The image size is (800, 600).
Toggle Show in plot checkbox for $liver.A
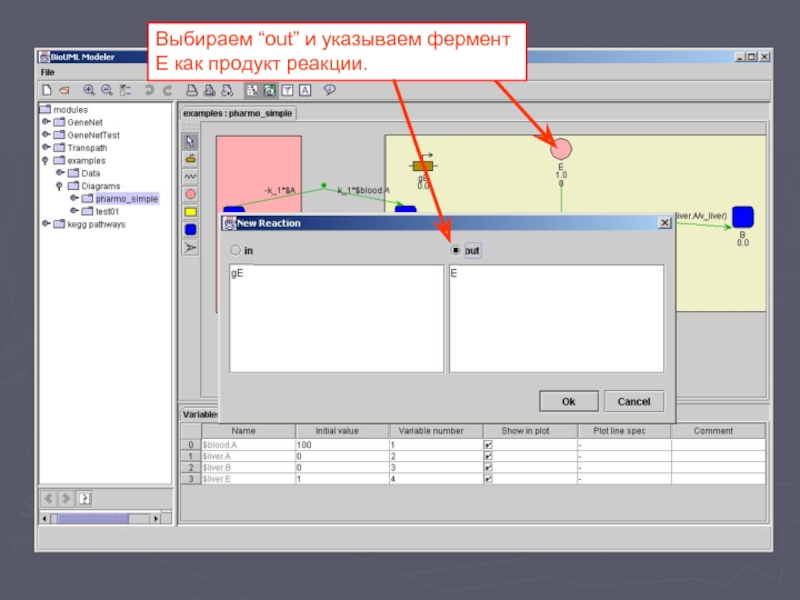[488, 456]
